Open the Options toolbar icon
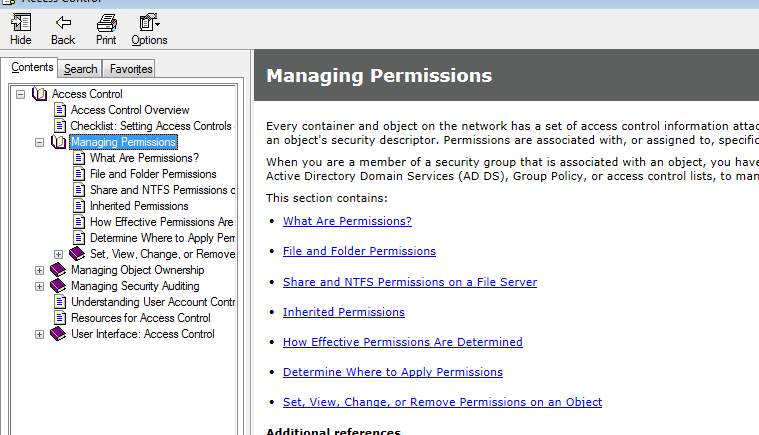 pos(149,22)
